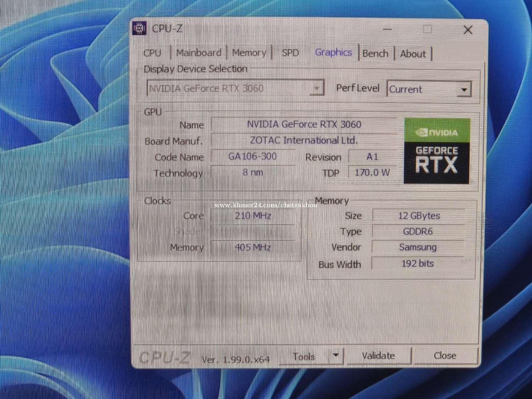Click the NVIDIA GeForce RTX logo image
The image size is (532, 399).
(437, 151)
